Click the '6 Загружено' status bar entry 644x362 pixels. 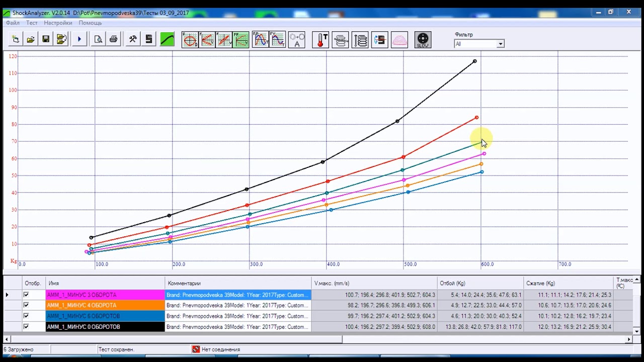[19, 349]
